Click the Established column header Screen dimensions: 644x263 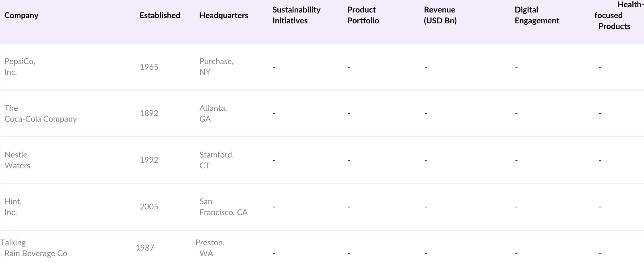tap(160, 16)
